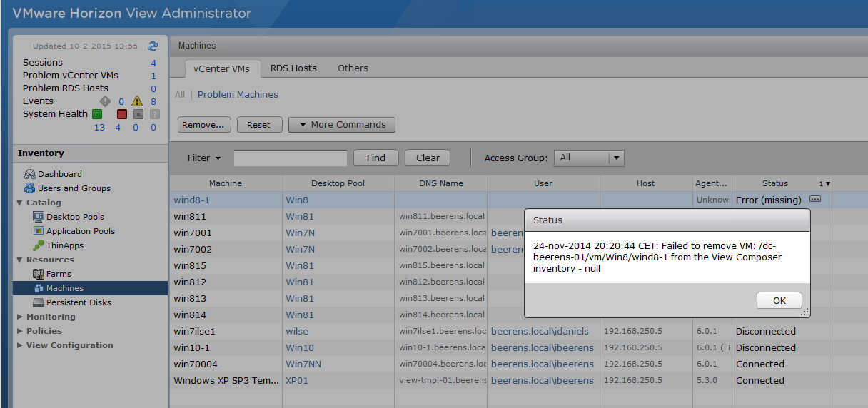Image resolution: width=868 pixels, height=408 pixels.
Task: Switch to the Others tab
Action: pyautogui.click(x=353, y=68)
